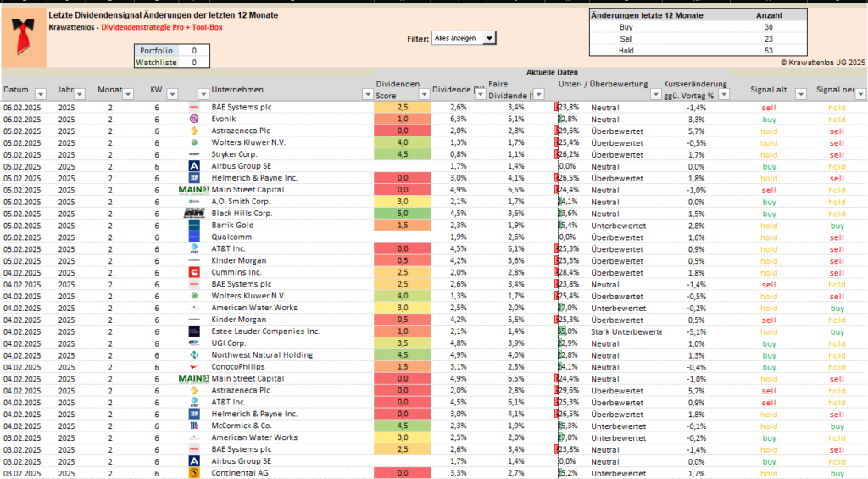Click the Barrick Gold logo
868x479 pixels.
194,226
